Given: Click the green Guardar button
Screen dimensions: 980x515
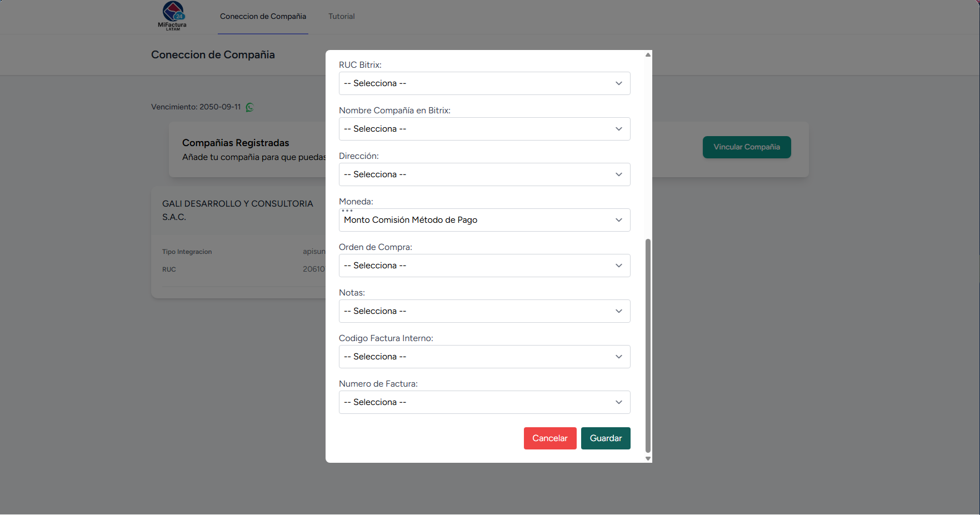Looking at the screenshot, I should coord(606,438).
